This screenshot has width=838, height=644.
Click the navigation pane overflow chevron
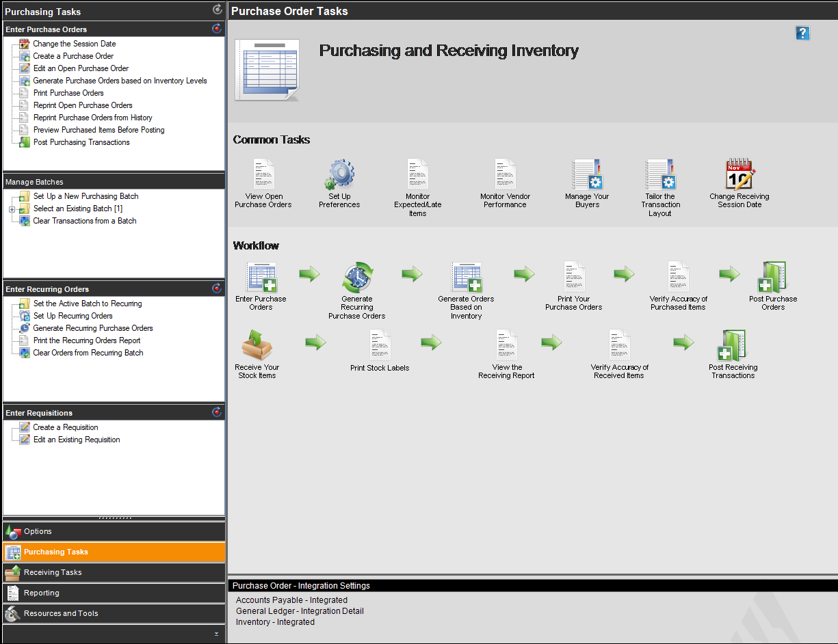pos(217,634)
